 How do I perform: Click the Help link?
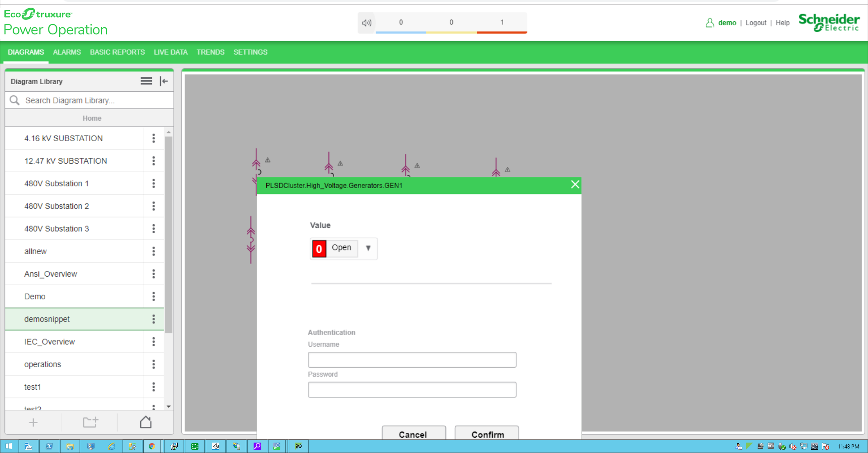783,23
